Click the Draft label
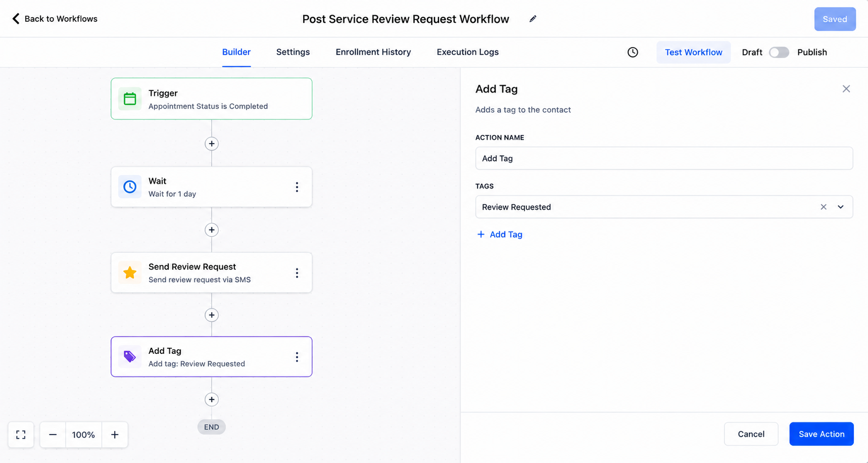This screenshot has width=868, height=463. click(x=752, y=52)
